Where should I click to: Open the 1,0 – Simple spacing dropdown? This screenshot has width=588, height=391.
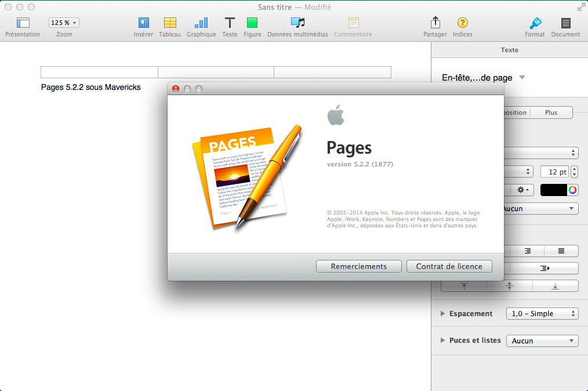(542, 313)
